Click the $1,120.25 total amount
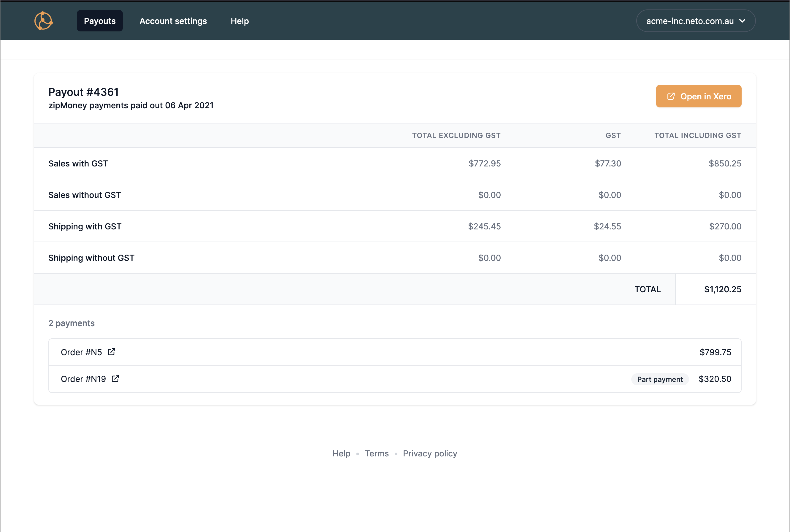 point(722,289)
